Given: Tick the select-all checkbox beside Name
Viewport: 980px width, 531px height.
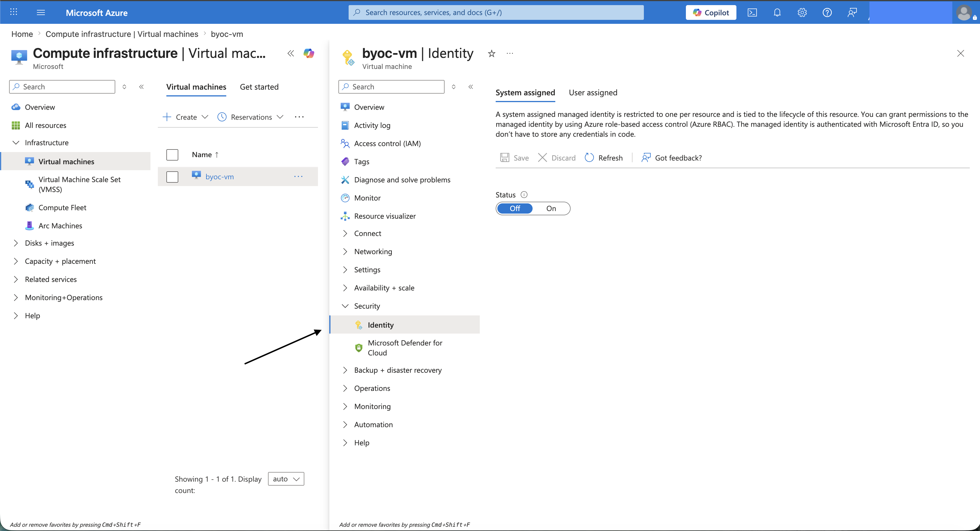Looking at the screenshot, I should 172,155.
